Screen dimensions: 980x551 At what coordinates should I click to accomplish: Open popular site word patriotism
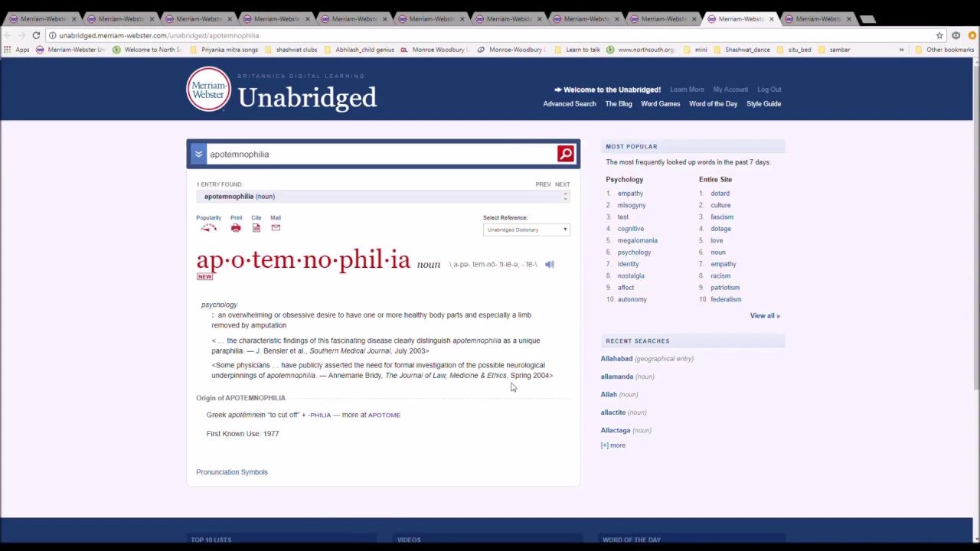point(725,288)
